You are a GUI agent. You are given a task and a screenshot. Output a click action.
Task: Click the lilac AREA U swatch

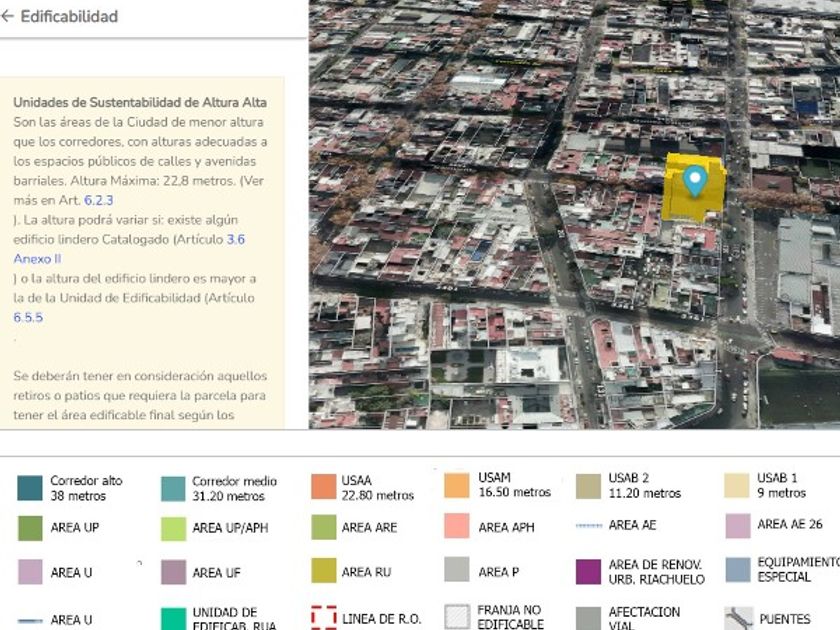30,572
